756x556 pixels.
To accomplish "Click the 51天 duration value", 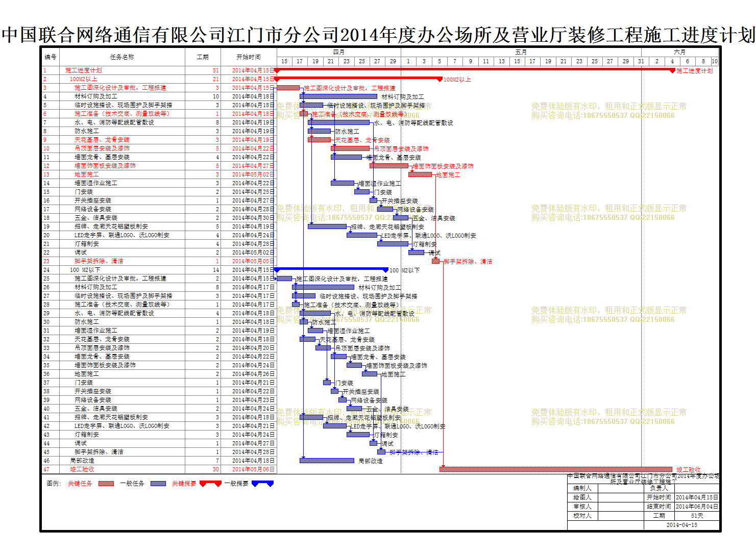I will (697, 516).
